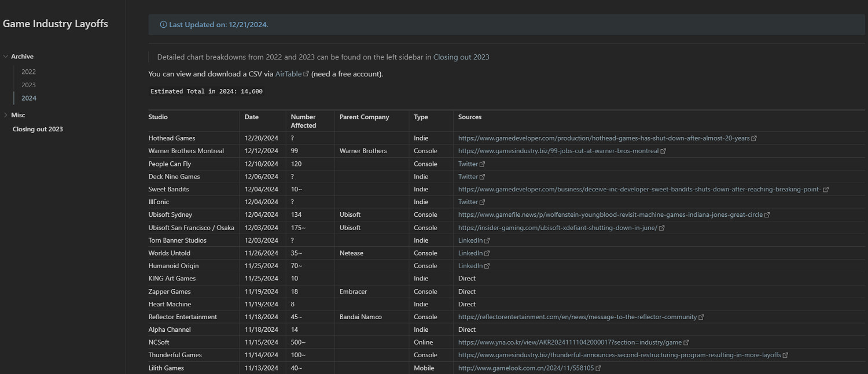This screenshot has height=374, width=868.
Task: Click external icon on Humanoid Origin LinkedIn source
Action: [x=487, y=266]
